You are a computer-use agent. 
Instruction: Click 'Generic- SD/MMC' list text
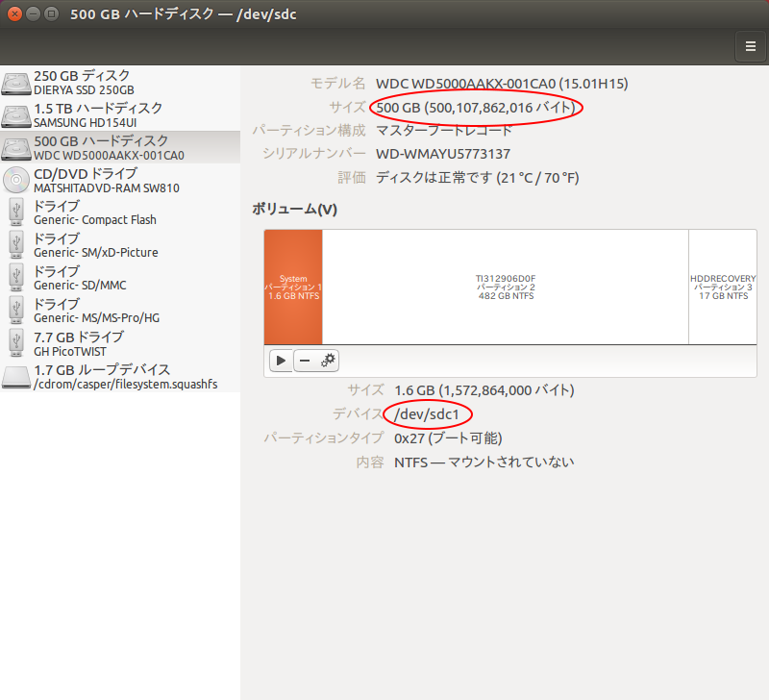[x=80, y=286]
